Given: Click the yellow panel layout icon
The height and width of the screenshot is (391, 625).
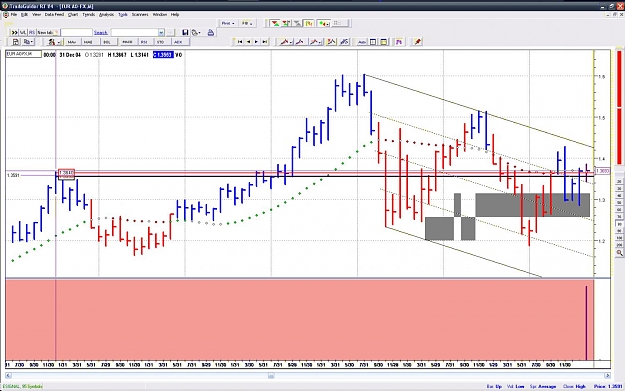Looking at the screenshot, I should click(x=383, y=42).
